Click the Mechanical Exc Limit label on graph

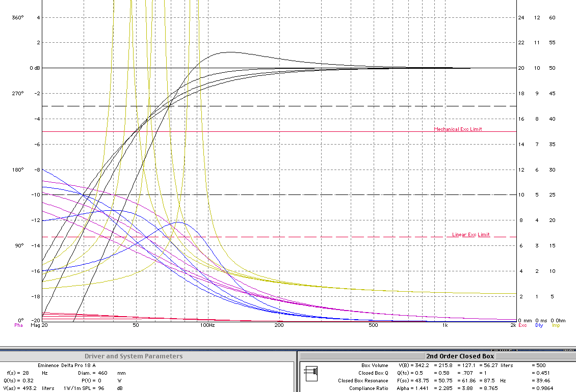point(458,129)
